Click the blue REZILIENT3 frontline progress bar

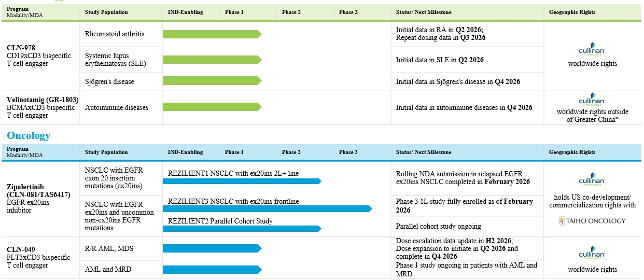click(x=267, y=208)
